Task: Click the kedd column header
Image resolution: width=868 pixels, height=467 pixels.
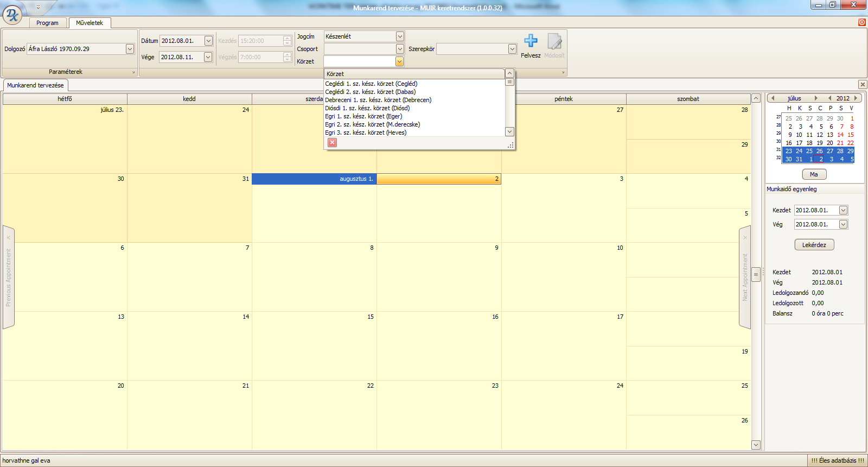Action: [x=189, y=99]
